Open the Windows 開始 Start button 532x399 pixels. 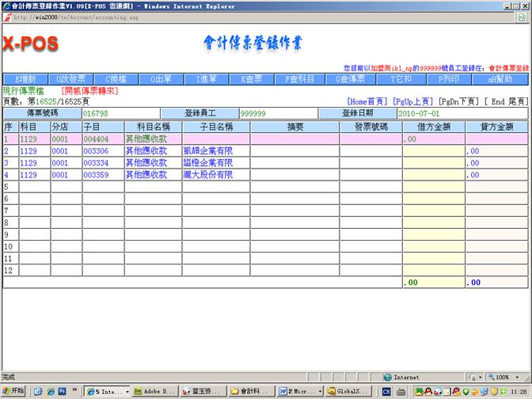tap(13, 391)
